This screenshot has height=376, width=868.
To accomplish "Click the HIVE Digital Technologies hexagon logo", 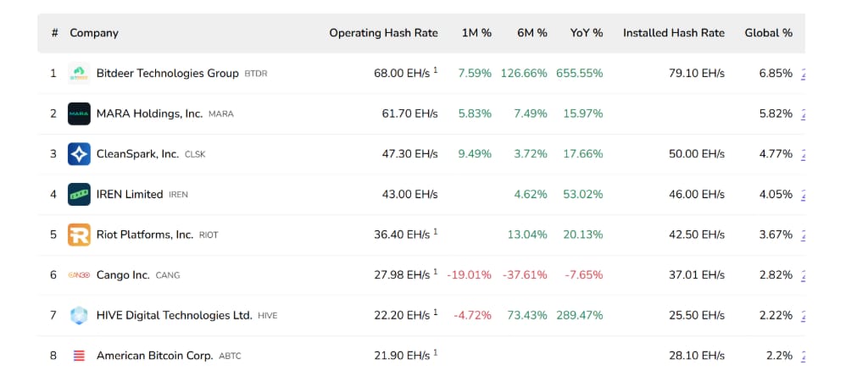I will (79, 315).
